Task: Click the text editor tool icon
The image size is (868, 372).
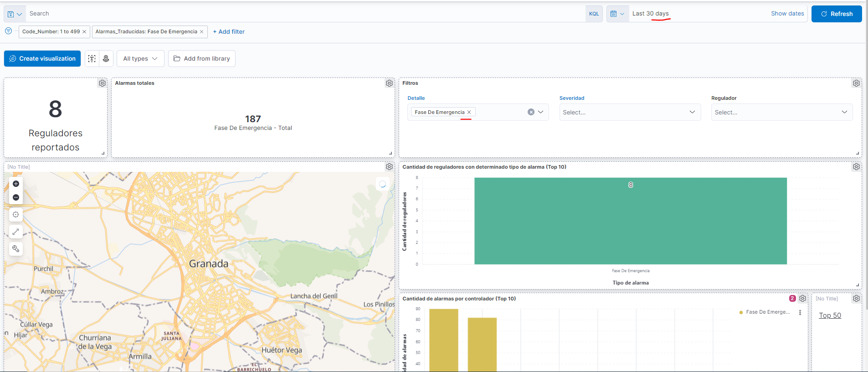Action: [92, 58]
